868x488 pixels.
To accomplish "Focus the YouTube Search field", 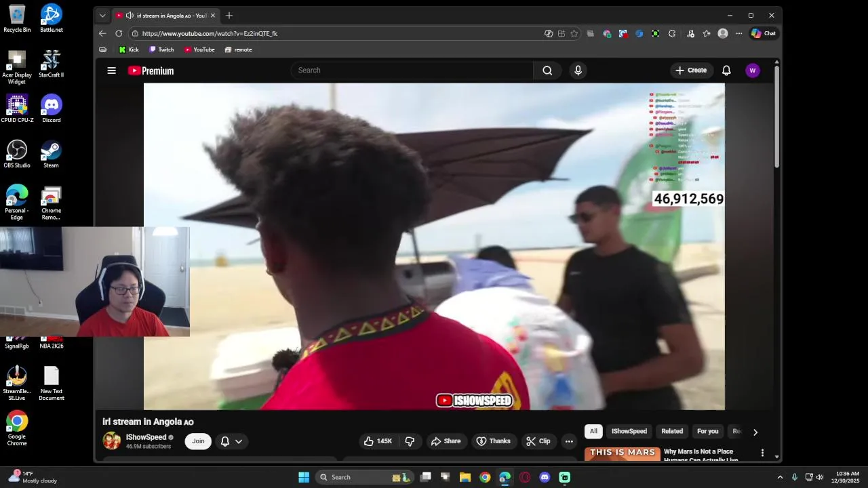I will coord(412,70).
